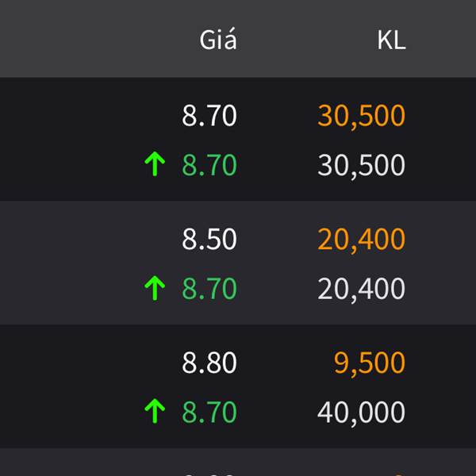
Task: Click the white 20,400 matched volume
Action: [x=361, y=290]
